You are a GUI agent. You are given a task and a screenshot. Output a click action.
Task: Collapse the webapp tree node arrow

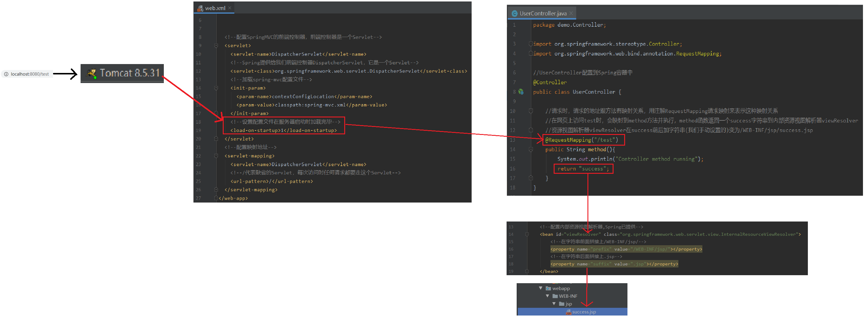click(x=541, y=288)
